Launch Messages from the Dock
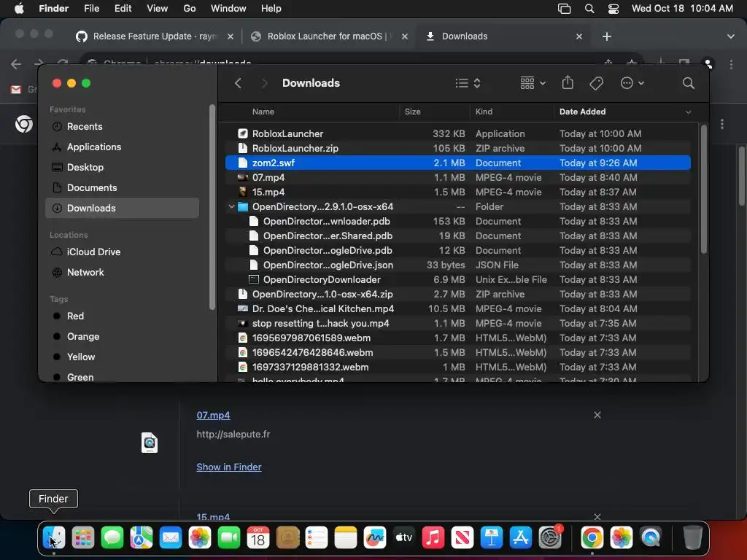747x560 pixels. tap(112, 537)
